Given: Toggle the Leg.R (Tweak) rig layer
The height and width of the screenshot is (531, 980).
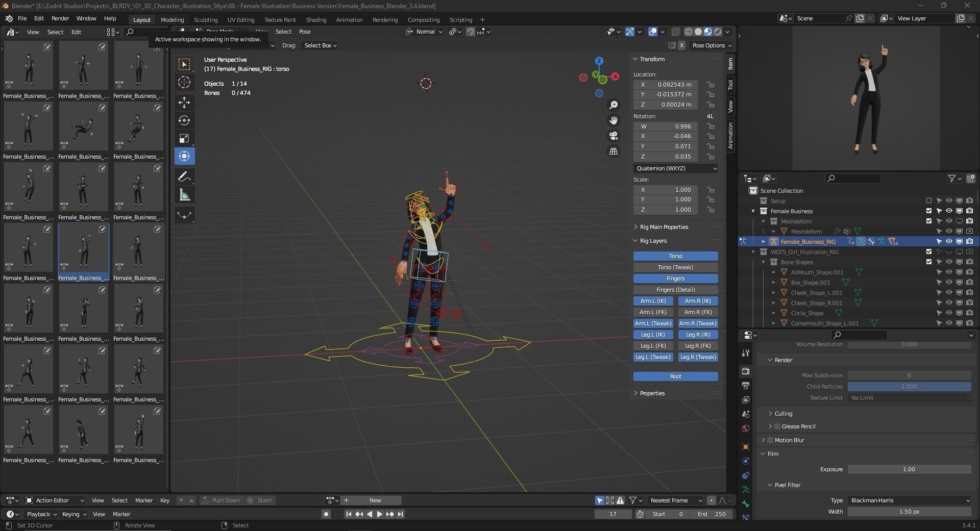Looking at the screenshot, I should point(698,357).
